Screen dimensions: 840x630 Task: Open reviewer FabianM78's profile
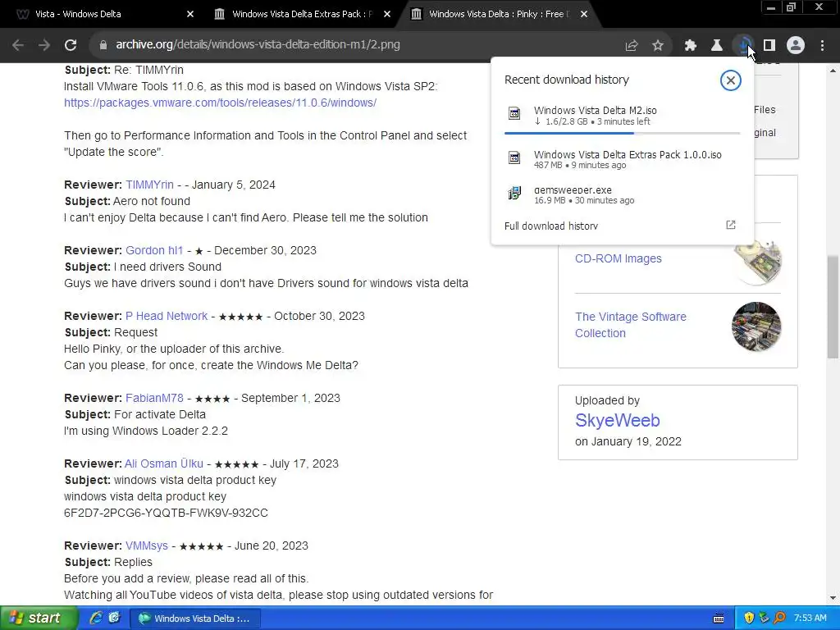[x=154, y=398]
